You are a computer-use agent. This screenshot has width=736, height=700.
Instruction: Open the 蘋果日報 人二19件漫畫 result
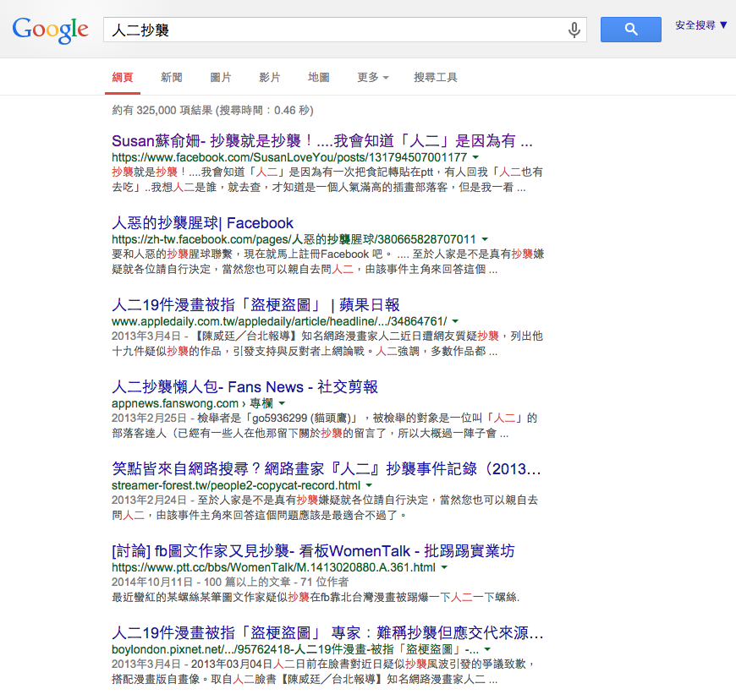[x=255, y=305]
